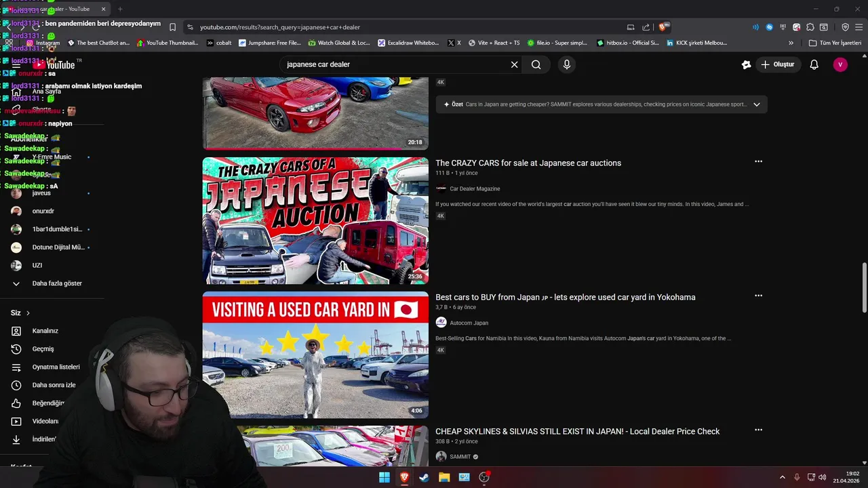This screenshot has width=868, height=488.
Task: Click the share page icon in address bar
Action: 646,27
